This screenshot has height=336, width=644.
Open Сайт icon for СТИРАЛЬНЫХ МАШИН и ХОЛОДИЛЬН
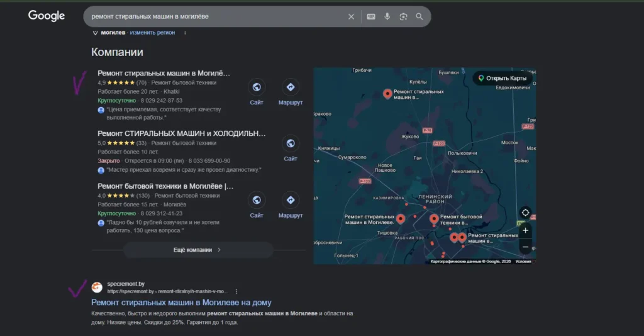pyautogui.click(x=291, y=143)
